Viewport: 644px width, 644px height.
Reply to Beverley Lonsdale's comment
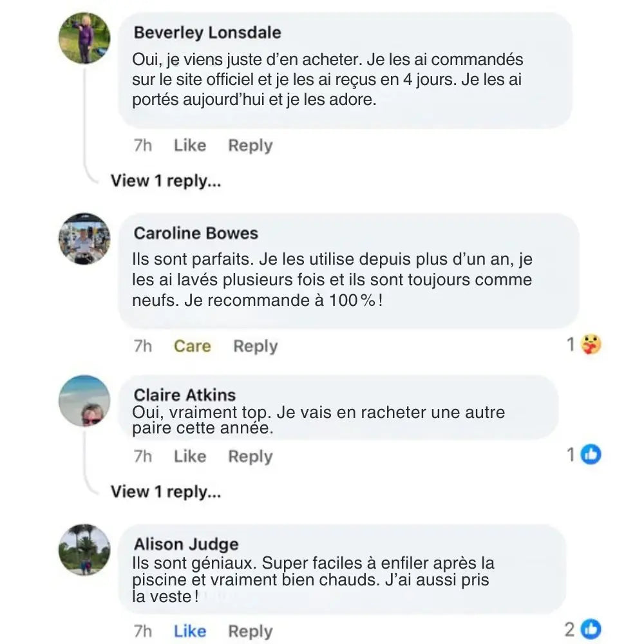coord(251,146)
